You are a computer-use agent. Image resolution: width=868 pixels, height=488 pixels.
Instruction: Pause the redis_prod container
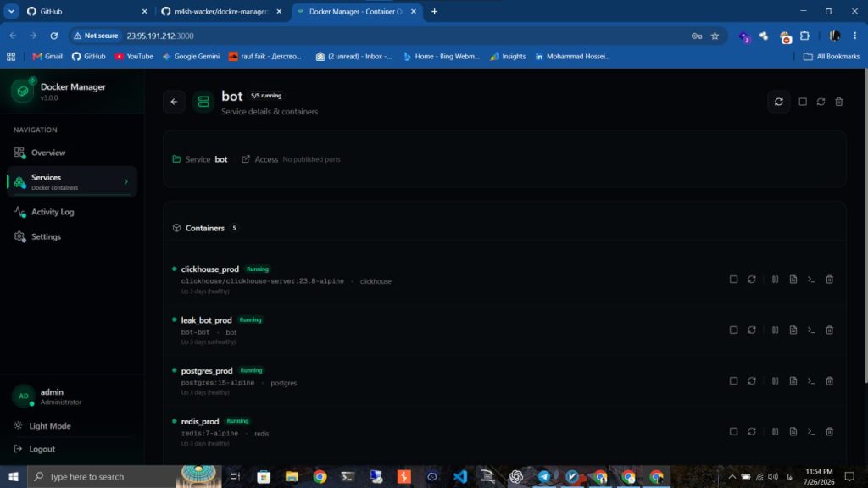[775, 431]
